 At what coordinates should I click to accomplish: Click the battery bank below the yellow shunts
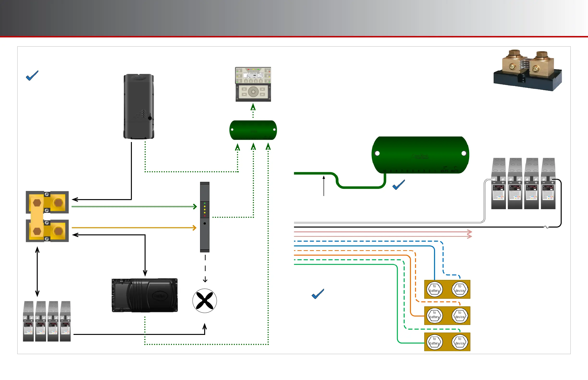47,321
